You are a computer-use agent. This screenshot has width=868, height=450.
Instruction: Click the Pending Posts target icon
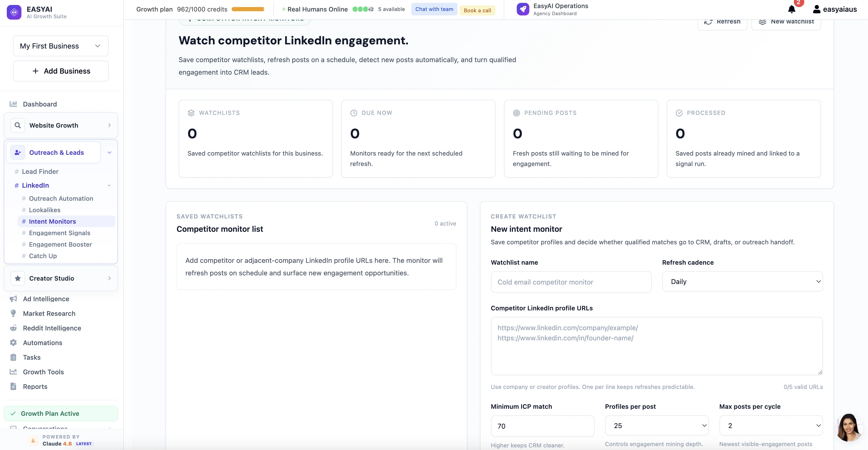(517, 113)
